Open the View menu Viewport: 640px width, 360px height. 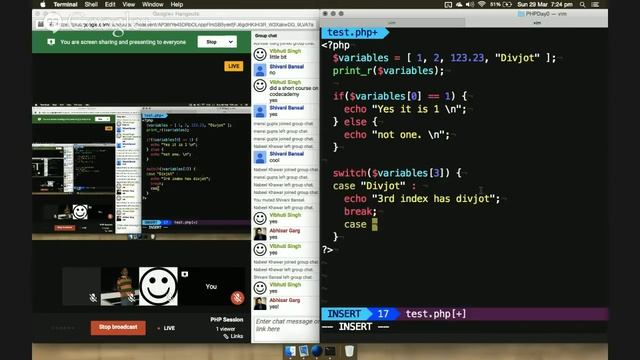(129, 4)
